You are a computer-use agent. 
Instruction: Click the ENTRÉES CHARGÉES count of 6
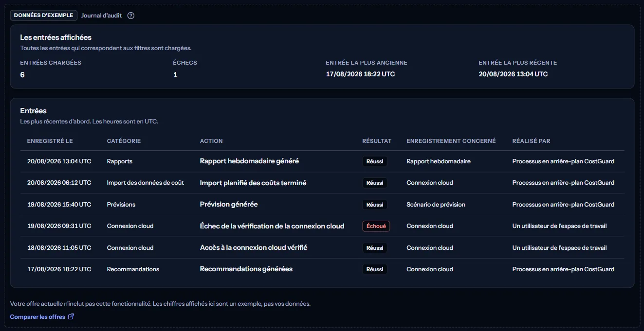click(22, 75)
